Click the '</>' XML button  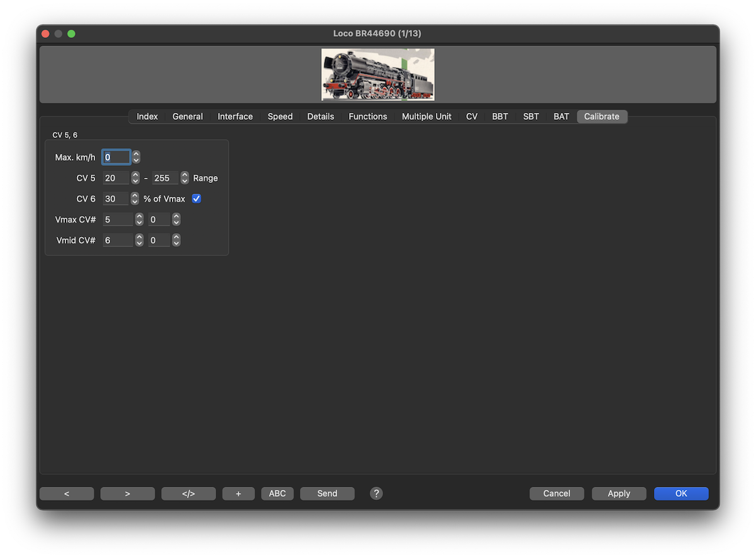(188, 494)
